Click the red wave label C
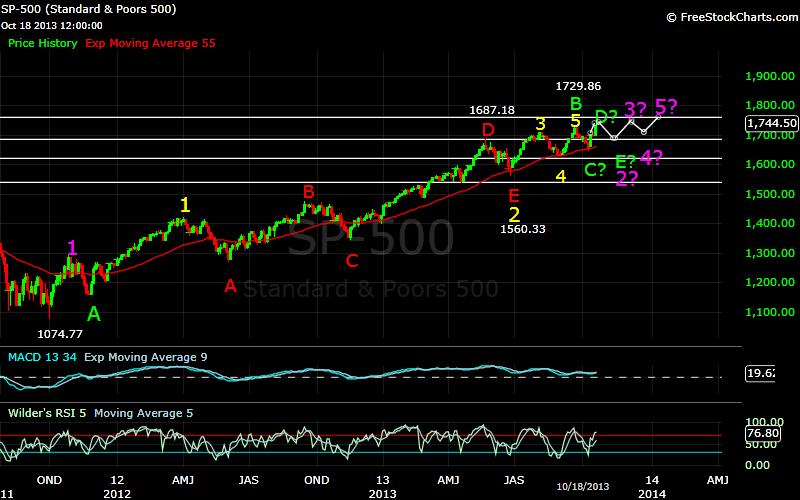This screenshot has width=800, height=500. click(x=352, y=261)
